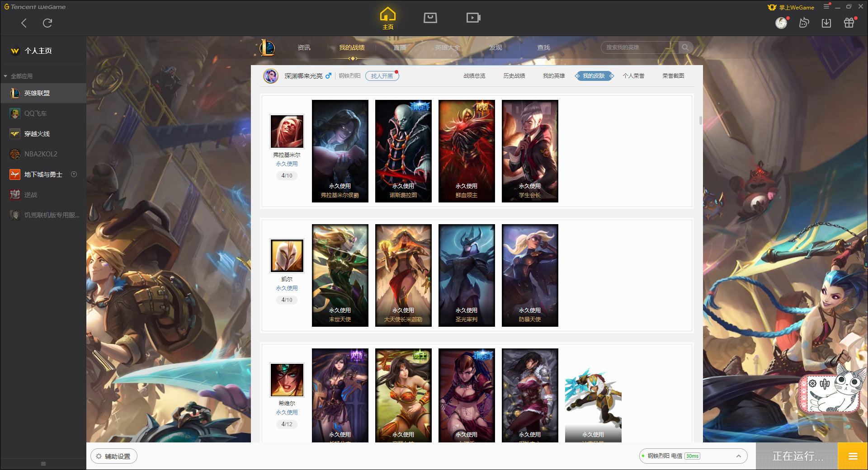The image size is (868, 470).
Task: Go back with the left arrow
Action: click(x=24, y=23)
